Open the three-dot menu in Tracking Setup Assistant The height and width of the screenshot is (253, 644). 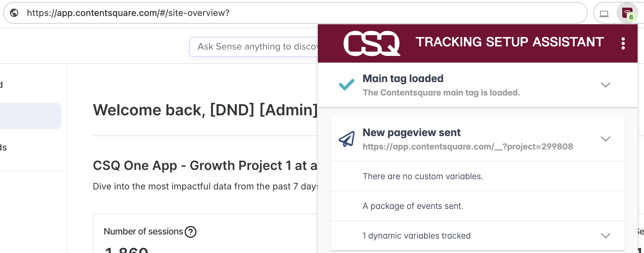pyautogui.click(x=623, y=43)
